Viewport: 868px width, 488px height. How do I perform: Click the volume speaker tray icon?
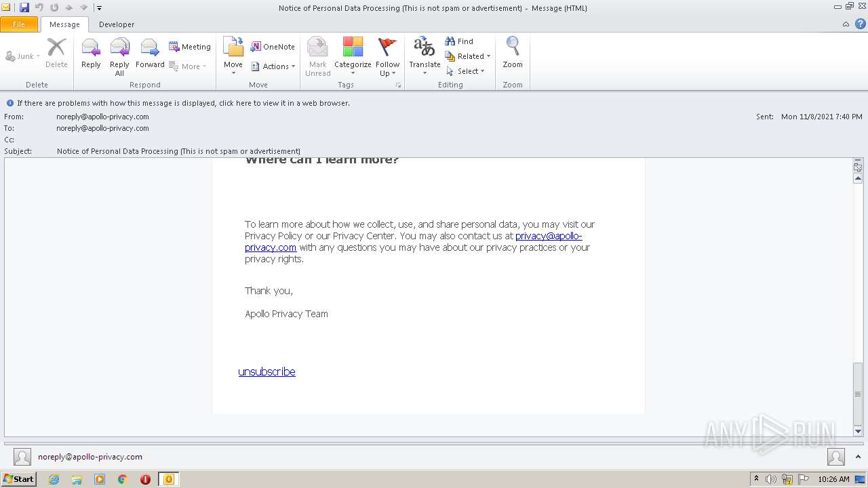point(771,479)
